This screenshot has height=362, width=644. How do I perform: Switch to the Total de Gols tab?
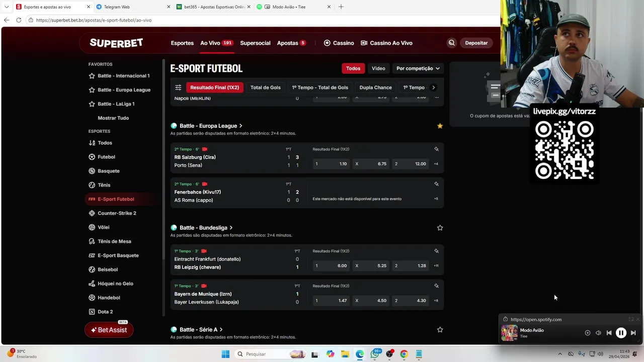pos(265,87)
